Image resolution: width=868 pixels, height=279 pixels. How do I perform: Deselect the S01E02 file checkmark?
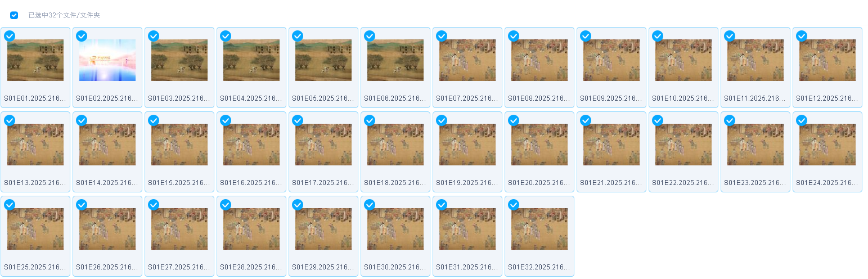click(x=82, y=36)
